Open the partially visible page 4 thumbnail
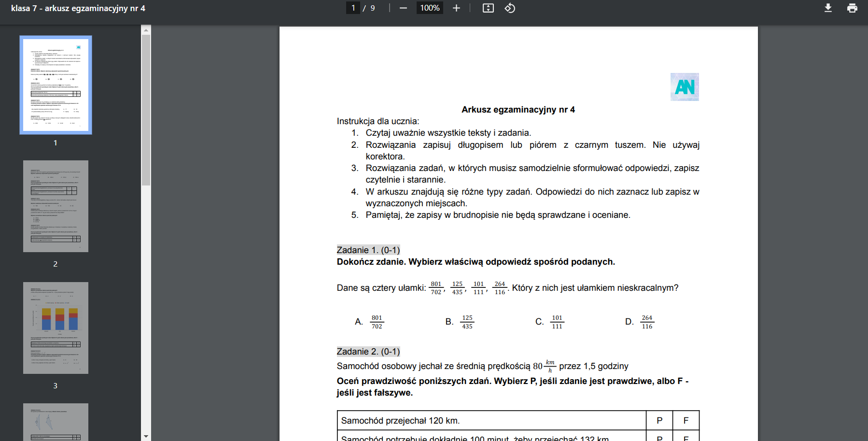The width and height of the screenshot is (868, 441). 56,422
